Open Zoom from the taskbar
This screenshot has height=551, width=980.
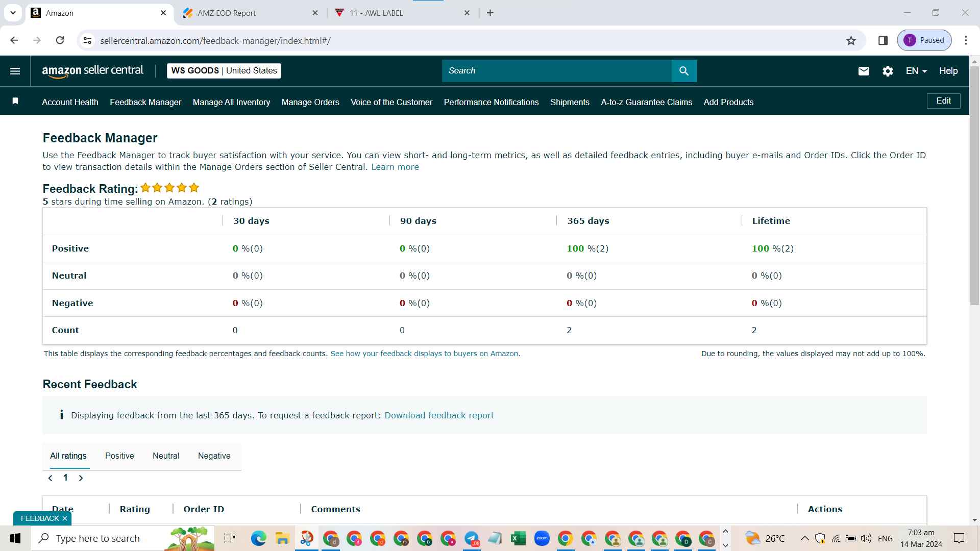pos(542,538)
